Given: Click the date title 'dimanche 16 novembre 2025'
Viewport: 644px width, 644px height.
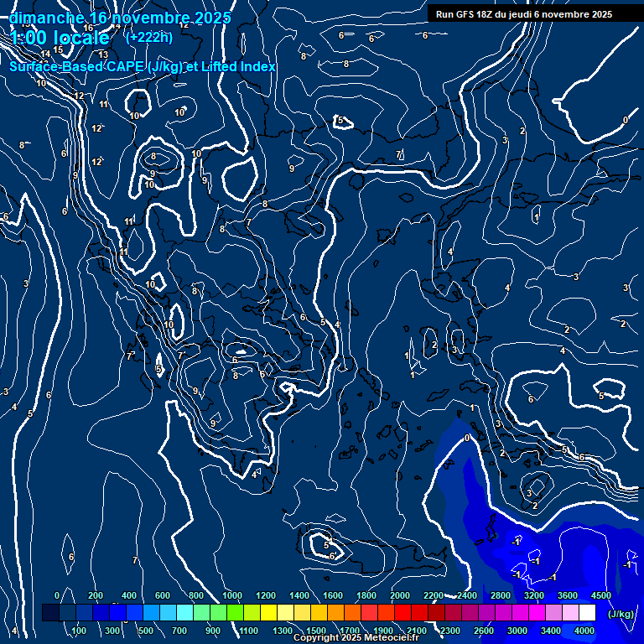Looking at the screenshot, I should [x=120, y=18].
